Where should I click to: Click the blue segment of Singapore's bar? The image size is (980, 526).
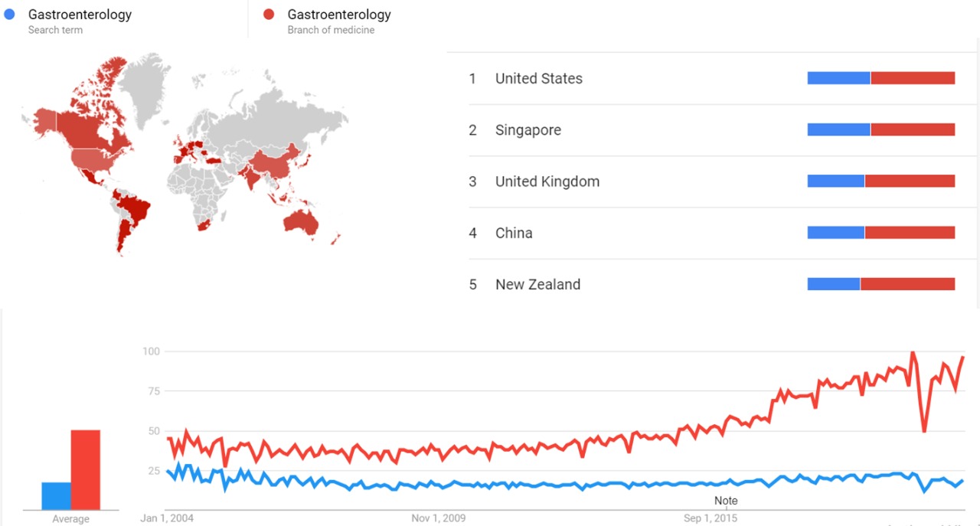click(838, 130)
